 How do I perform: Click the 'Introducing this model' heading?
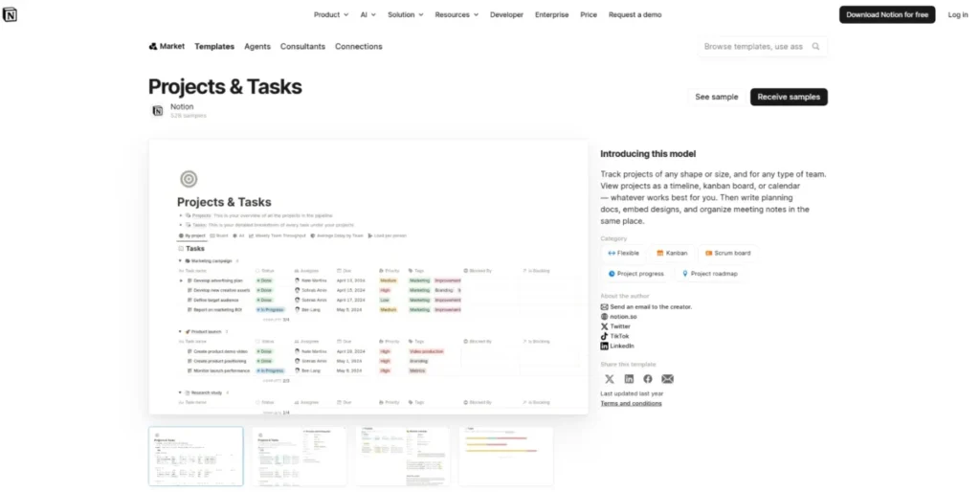[648, 154]
